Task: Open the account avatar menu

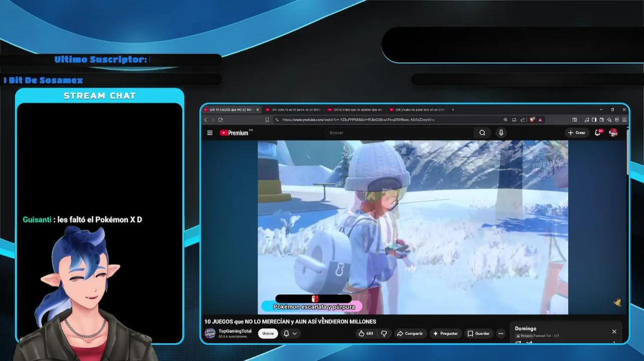Action: (x=613, y=132)
